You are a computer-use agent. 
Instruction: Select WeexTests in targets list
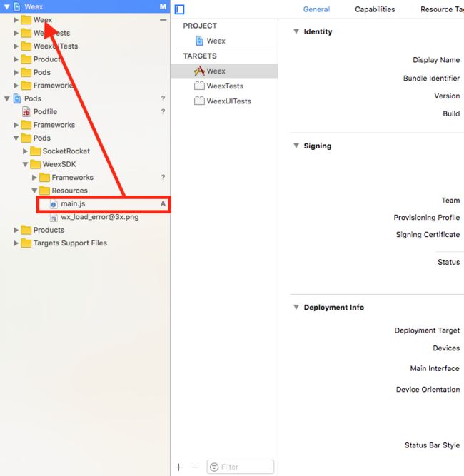point(224,86)
